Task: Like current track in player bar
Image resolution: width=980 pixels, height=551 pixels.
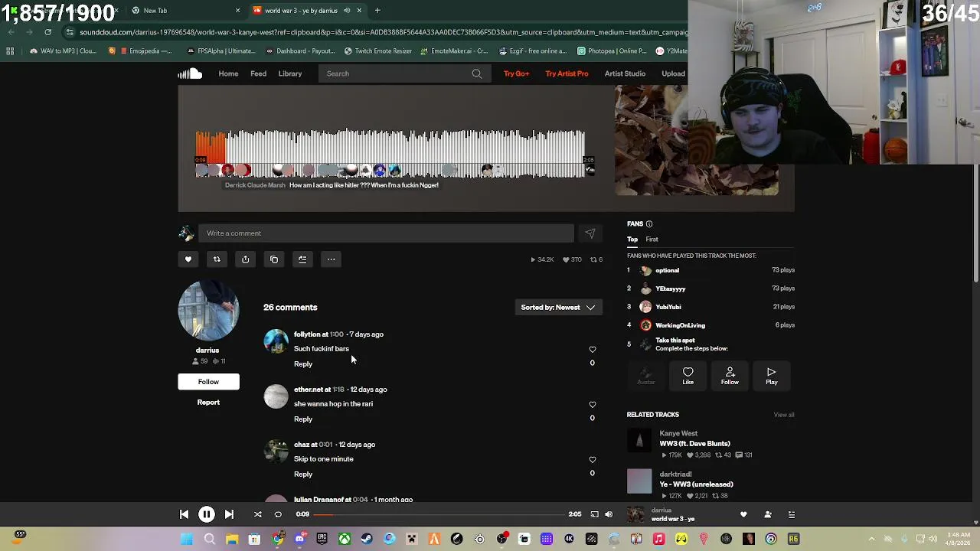Action: point(743,515)
